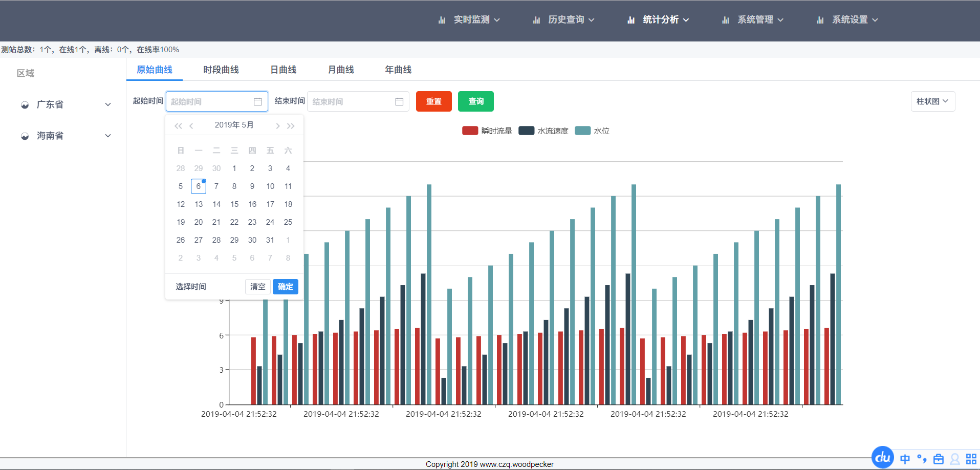Image resolution: width=980 pixels, height=470 pixels.
Task: Click the calendar icon in 起始时间 field
Action: 258,102
